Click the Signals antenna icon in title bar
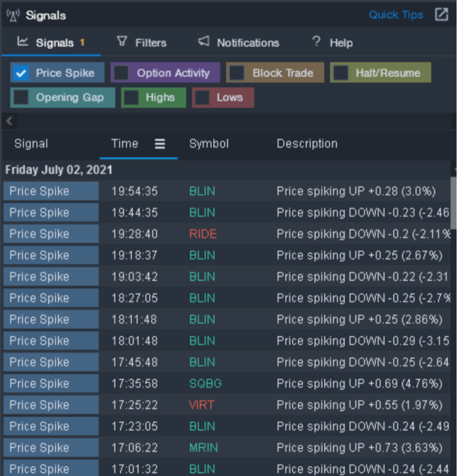 coord(13,15)
